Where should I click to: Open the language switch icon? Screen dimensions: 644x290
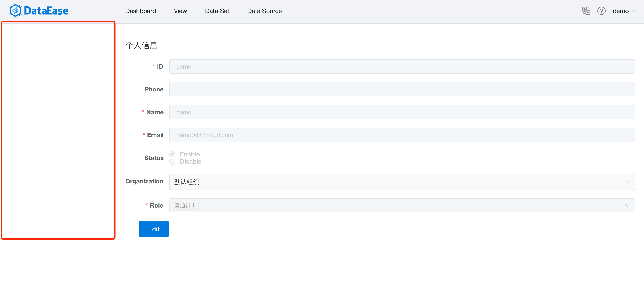click(x=586, y=11)
